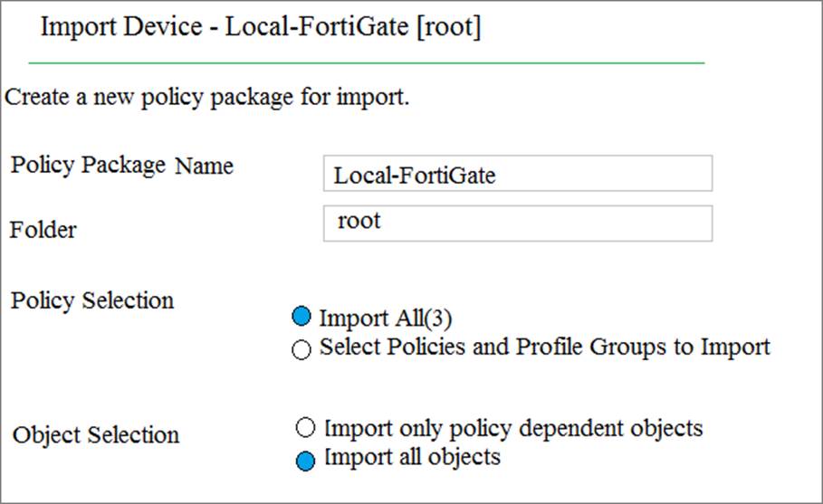The height and width of the screenshot is (504, 823).
Task: Select the Import All(3) radio button
Action: (x=301, y=318)
